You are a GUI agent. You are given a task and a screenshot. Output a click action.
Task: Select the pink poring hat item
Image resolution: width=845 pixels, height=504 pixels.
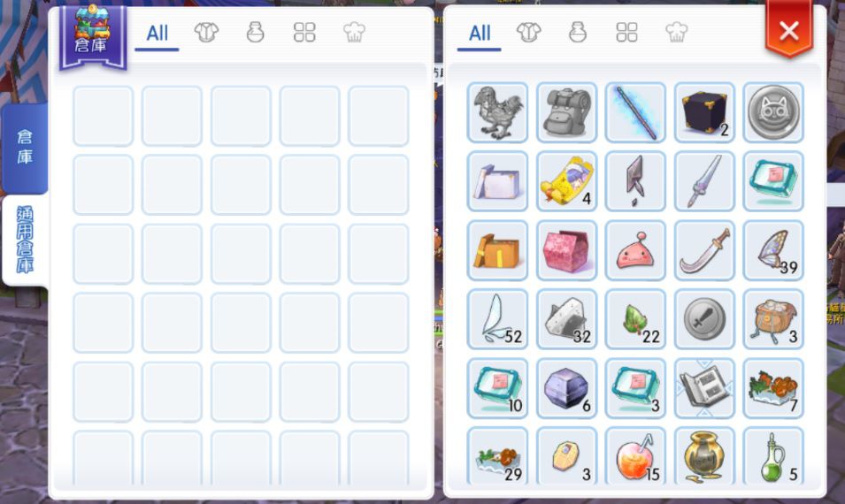[x=635, y=250]
